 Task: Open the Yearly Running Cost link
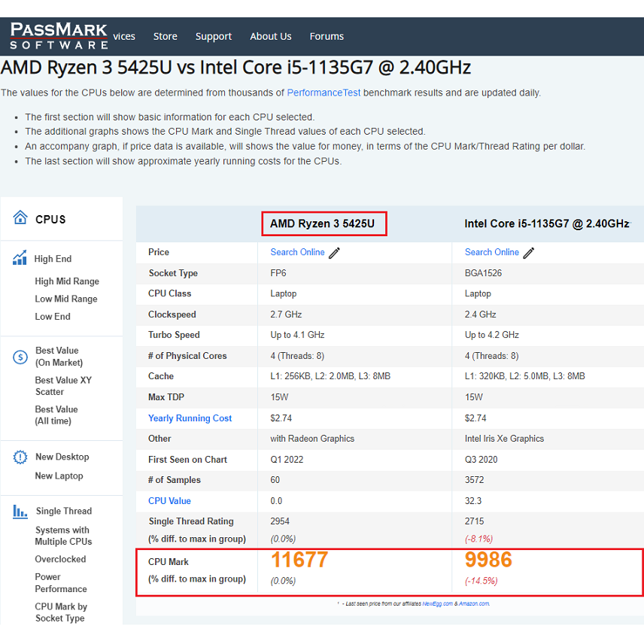[190, 418]
